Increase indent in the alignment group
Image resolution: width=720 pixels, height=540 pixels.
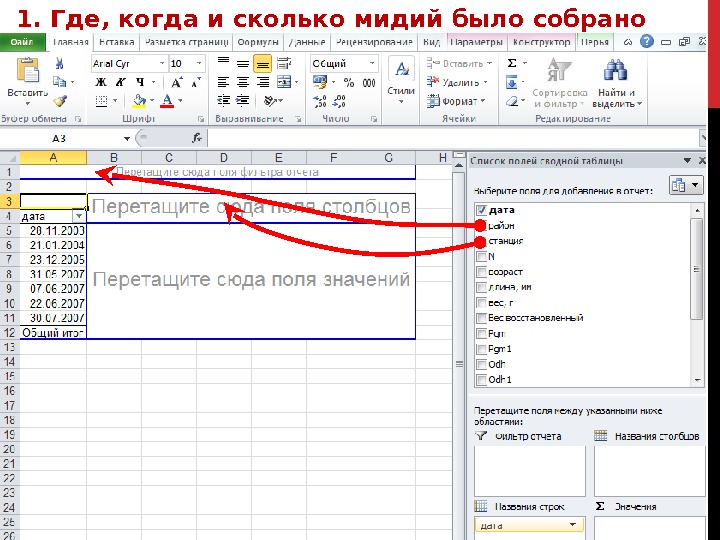point(242,100)
